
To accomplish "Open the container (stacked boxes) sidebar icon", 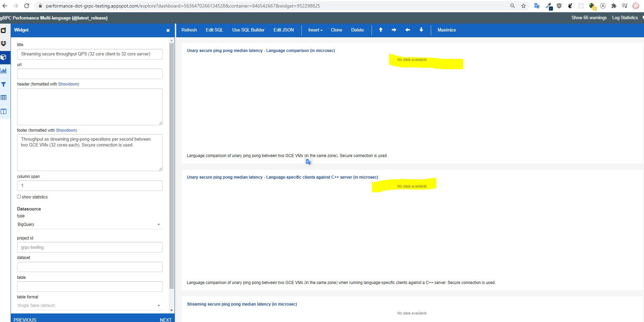I will pos(3,44).
